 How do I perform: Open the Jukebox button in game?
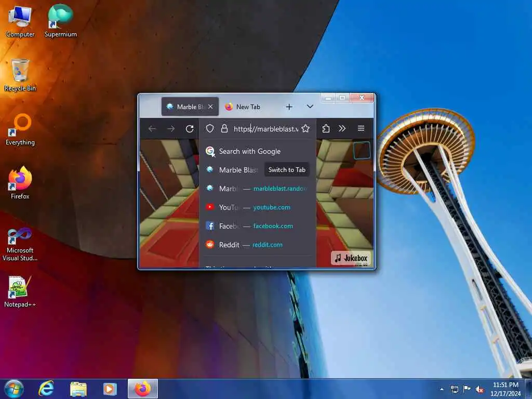[x=351, y=258]
